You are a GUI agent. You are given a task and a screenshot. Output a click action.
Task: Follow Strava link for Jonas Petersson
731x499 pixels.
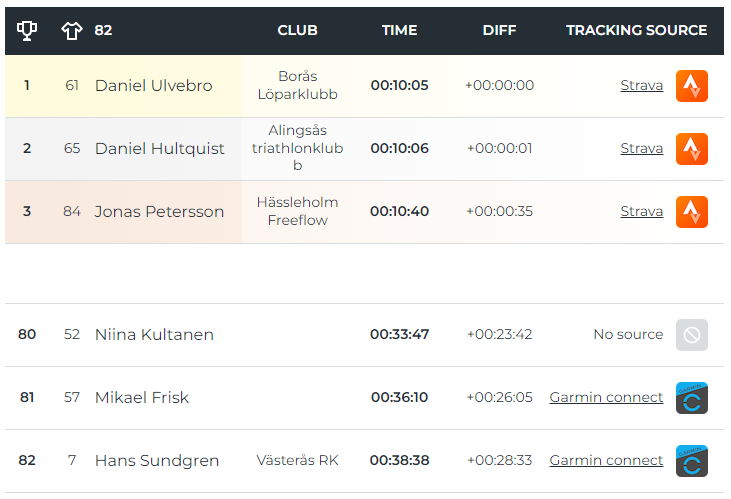pyautogui.click(x=641, y=211)
